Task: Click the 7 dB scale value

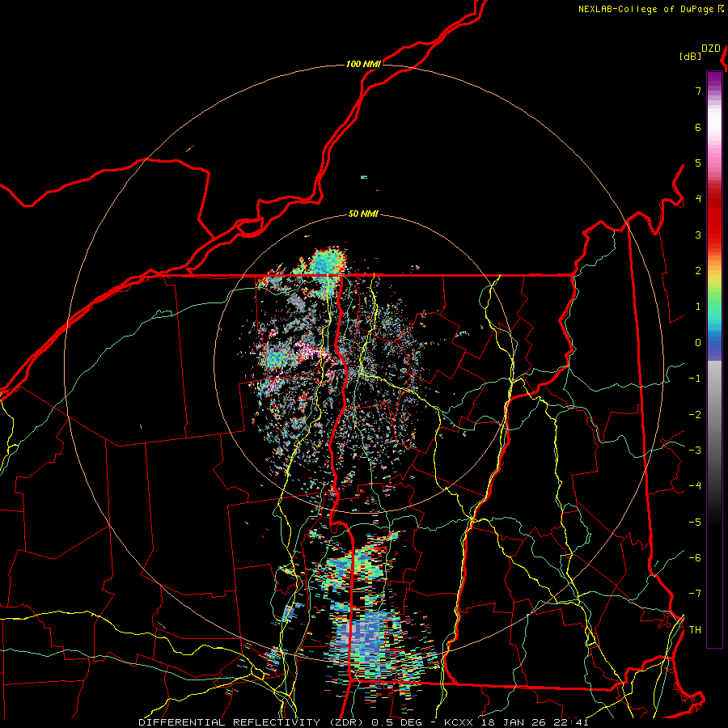Action: [x=698, y=91]
